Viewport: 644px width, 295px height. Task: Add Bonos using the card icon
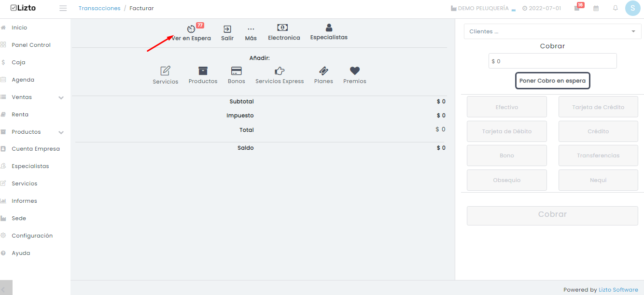(x=236, y=71)
